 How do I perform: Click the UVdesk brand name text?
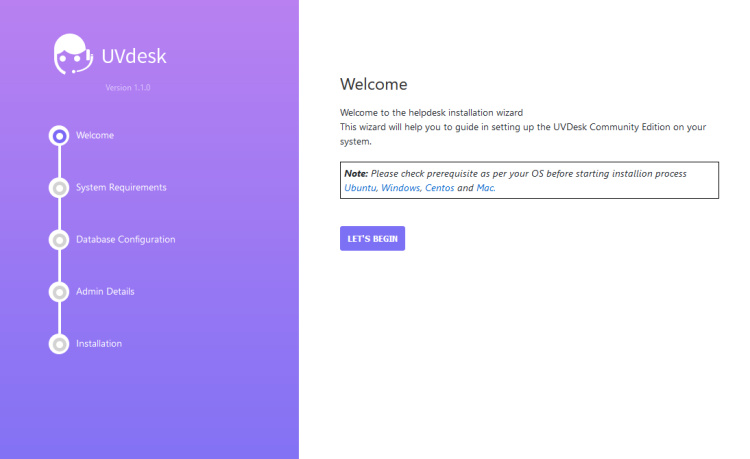tap(134, 56)
